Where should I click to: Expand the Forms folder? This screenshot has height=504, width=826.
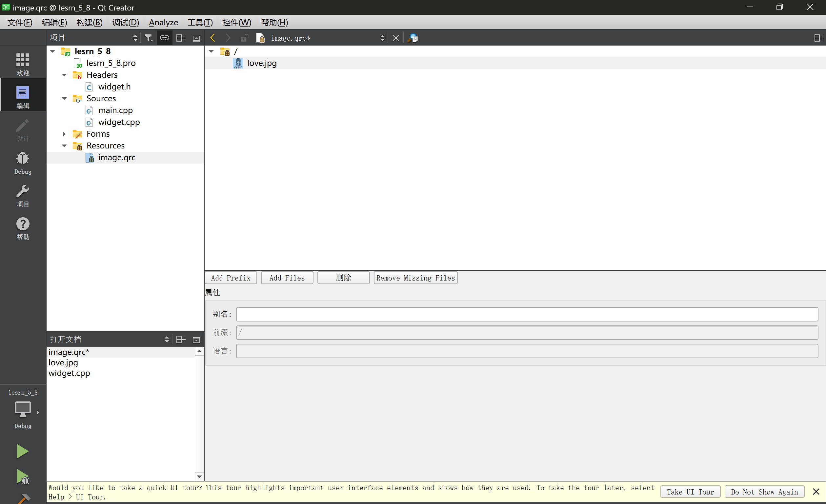[x=64, y=134]
